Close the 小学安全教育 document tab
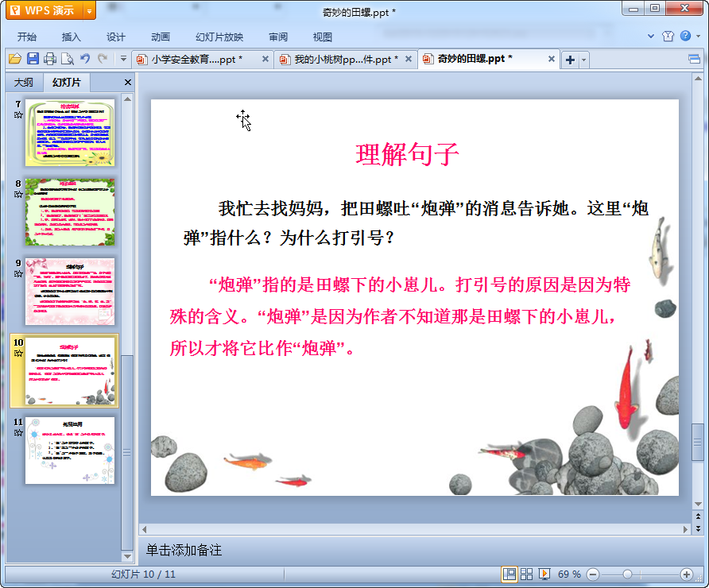The height and width of the screenshot is (588, 709). pos(265,59)
